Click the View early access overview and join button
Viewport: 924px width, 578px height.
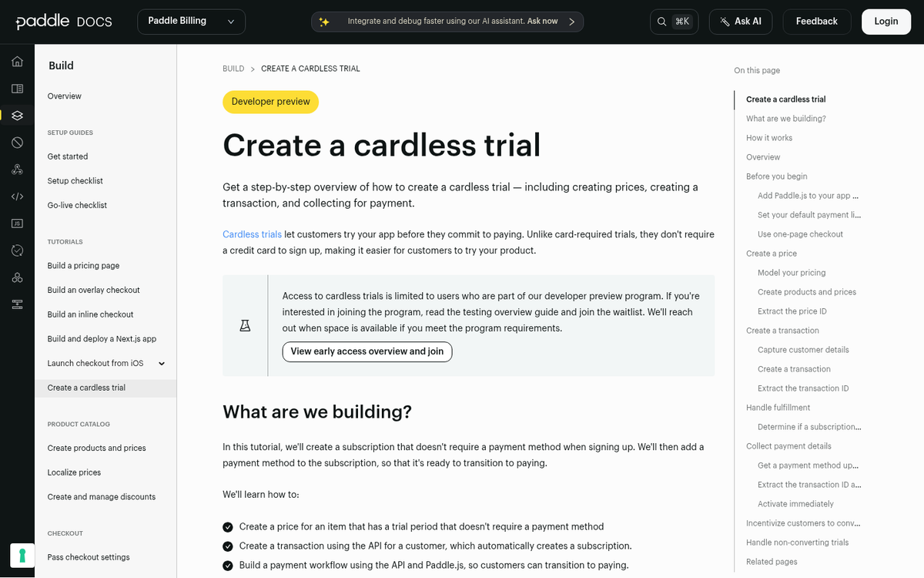coord(367,351)
